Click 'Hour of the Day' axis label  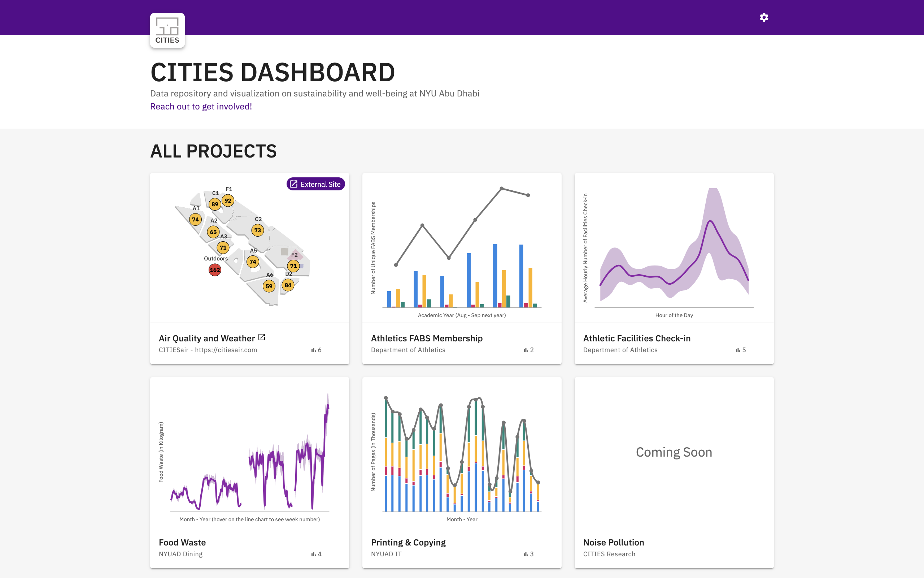pos(674,315)
